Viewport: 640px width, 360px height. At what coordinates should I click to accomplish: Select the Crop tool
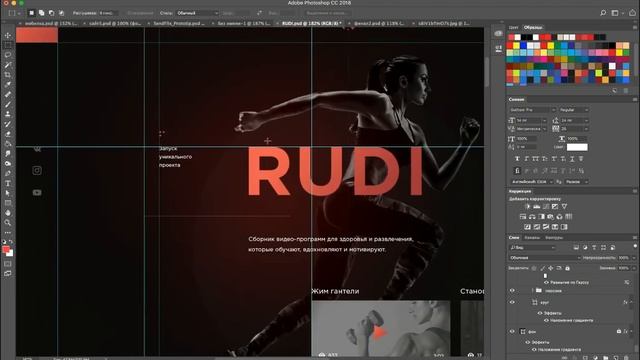8,75
